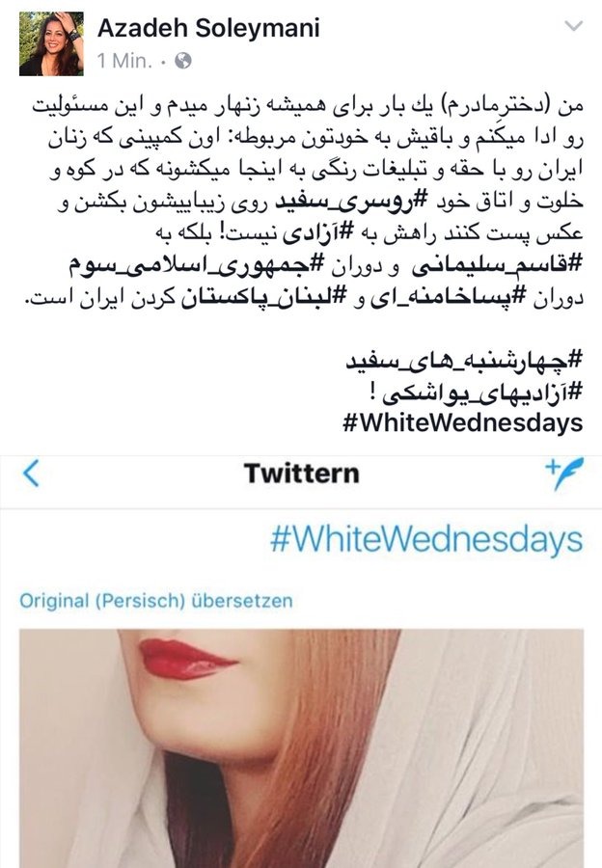
Task: Open the woman with white scarf photo
Action: (x=301, y=747)
